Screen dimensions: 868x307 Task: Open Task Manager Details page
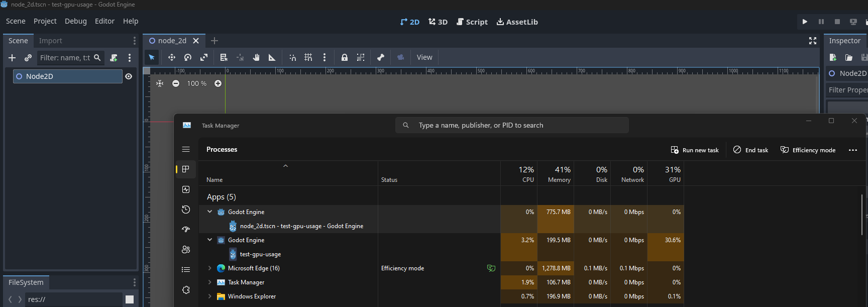tap(186, 270)
